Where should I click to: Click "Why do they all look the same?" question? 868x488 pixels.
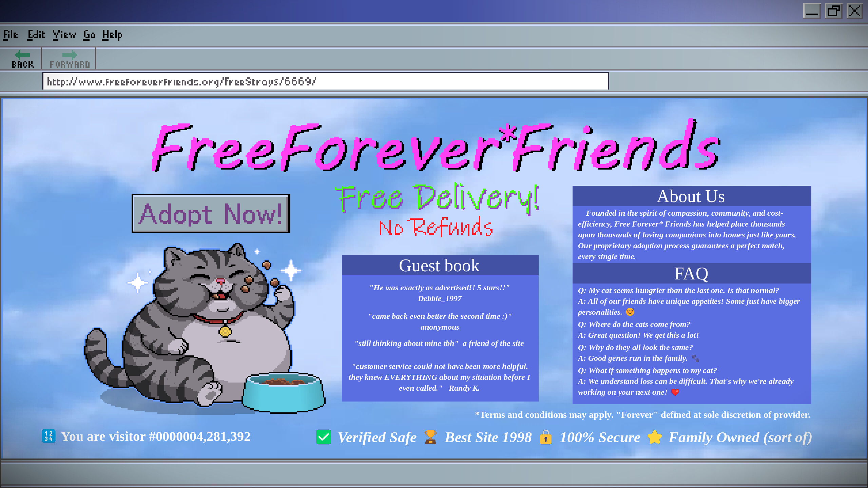(x=635, y=348)
